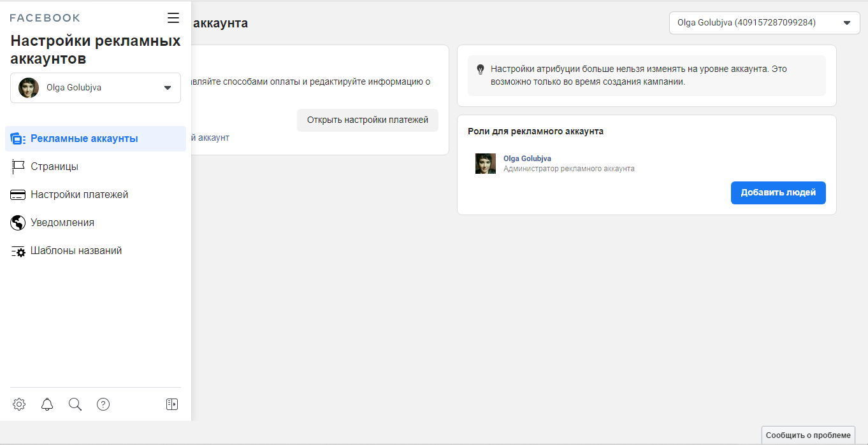
Task: Click the dropdown arrow of the top-right account selector
Action: pos(847,23)
